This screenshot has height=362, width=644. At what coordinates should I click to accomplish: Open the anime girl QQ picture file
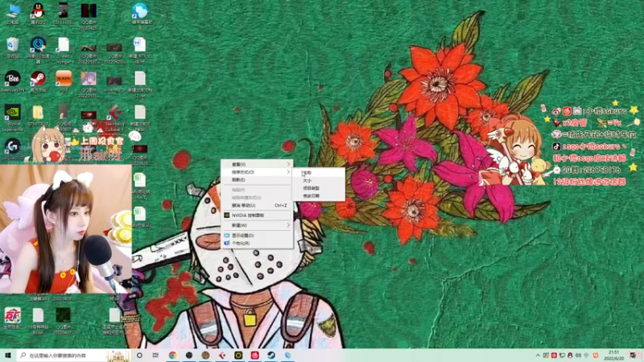pyautogui.click(x=89, y=84)
